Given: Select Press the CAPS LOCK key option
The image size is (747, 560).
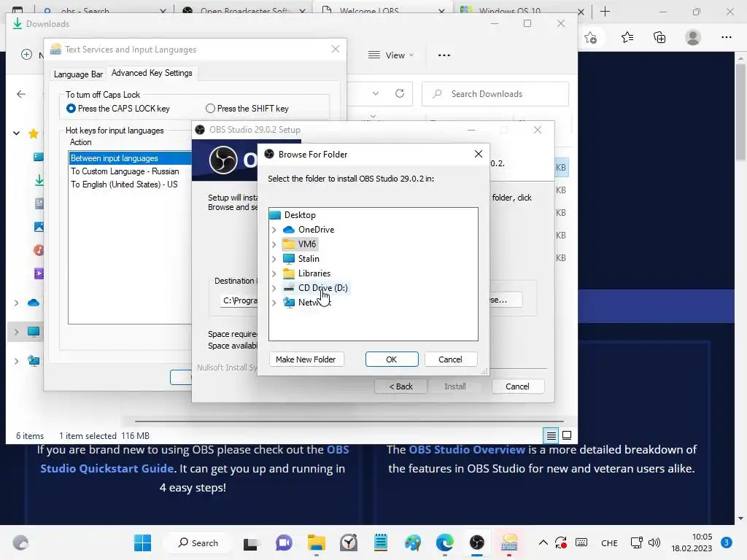Looking at the screenshot, I should coord(118,109).
